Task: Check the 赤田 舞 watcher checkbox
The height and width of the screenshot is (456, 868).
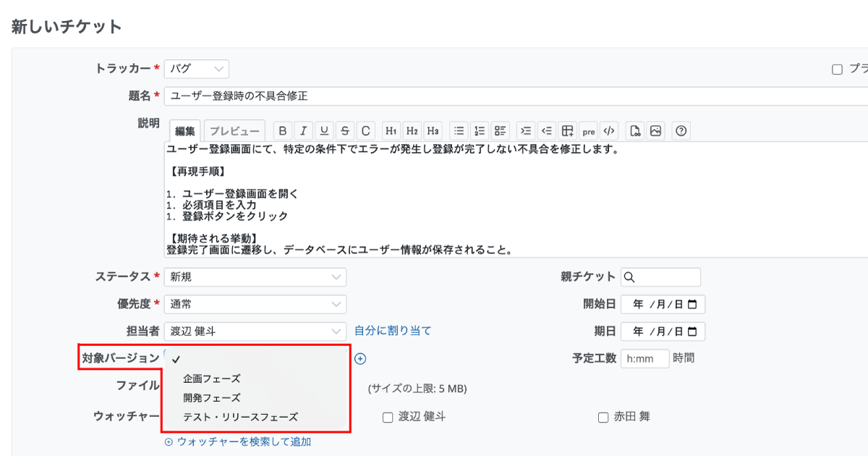Action: (603, 417)
